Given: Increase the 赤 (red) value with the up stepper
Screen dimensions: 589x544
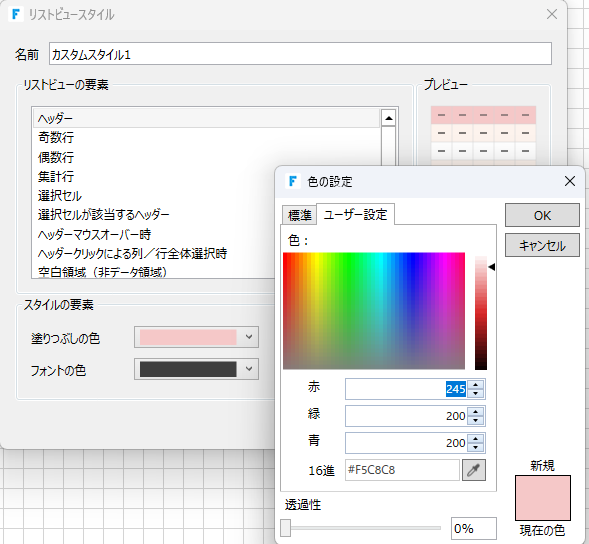Looking at the screenshot, I should 476,385.
